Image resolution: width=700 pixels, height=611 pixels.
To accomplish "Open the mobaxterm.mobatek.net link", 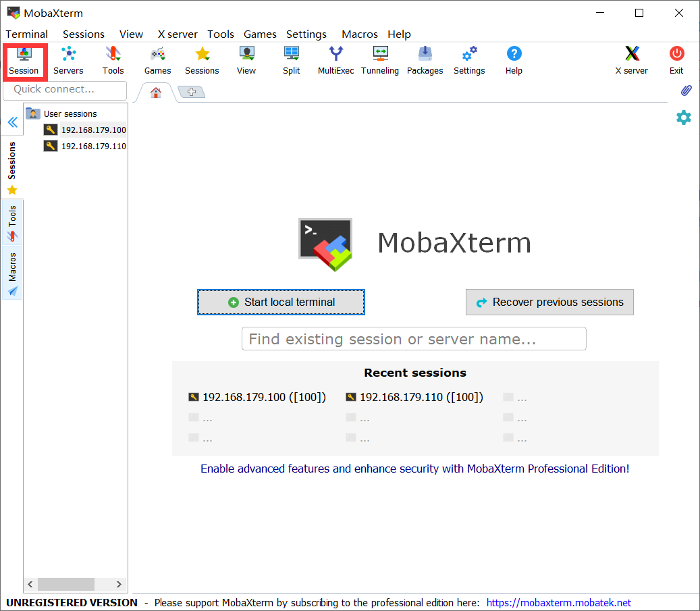I will (x=559, y=602).
